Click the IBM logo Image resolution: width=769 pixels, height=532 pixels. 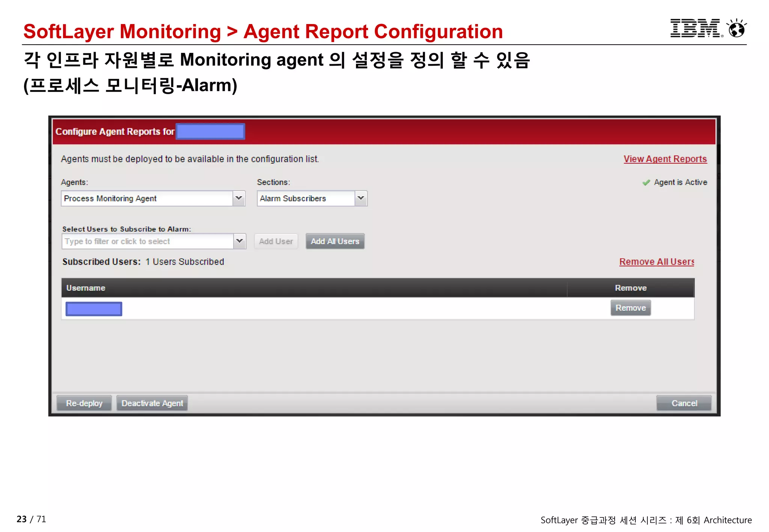coord(697,28)
